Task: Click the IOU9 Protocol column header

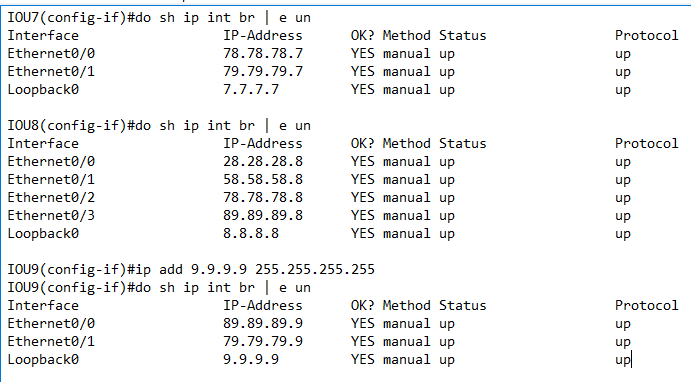Action: pos(646,305)
